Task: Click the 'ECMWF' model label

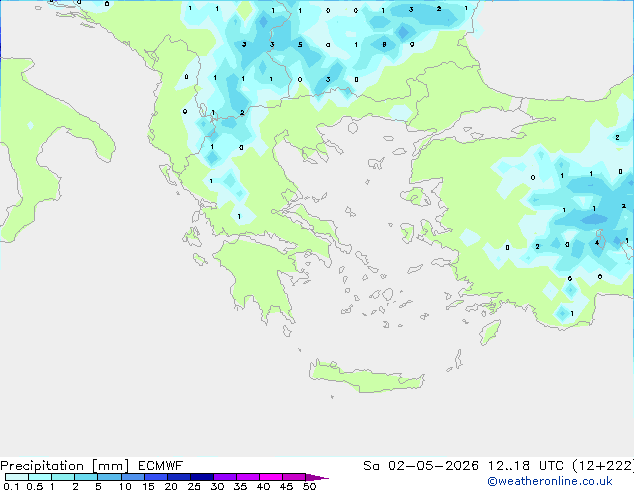Action: [161, 466]
